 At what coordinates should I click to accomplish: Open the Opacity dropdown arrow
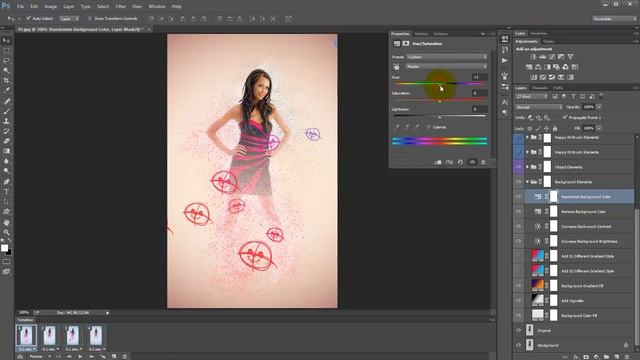pyautogui.click(x=599, y=107)
